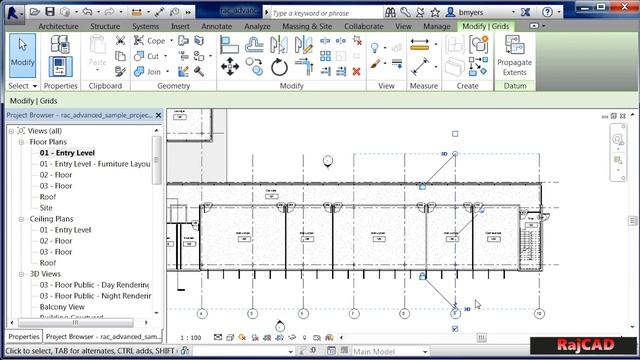
Task: Click the Create Parts icon
Action: coord(454,67)
